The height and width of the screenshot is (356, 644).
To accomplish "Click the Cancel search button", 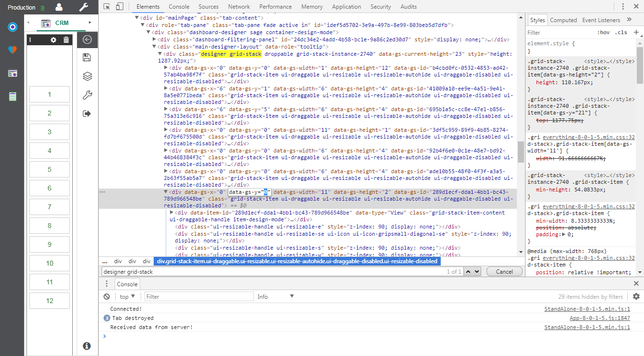I will [x=504, y=272].
